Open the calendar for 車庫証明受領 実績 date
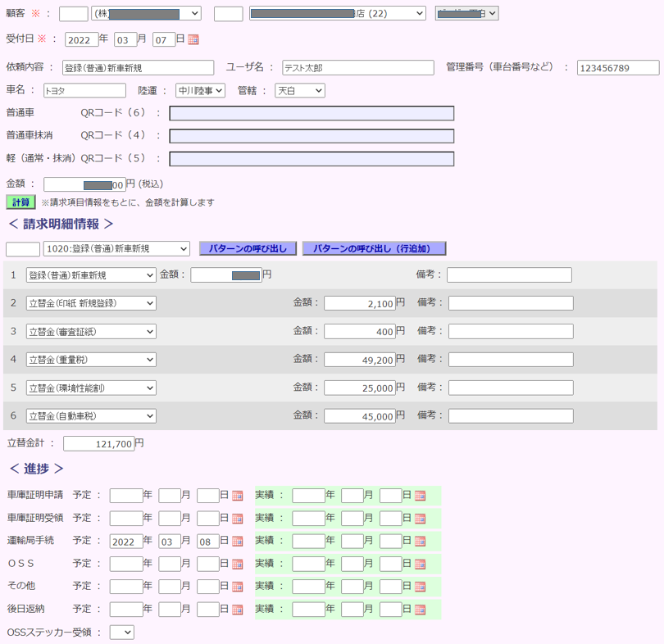The image size is (664, 644). [420, 518]
